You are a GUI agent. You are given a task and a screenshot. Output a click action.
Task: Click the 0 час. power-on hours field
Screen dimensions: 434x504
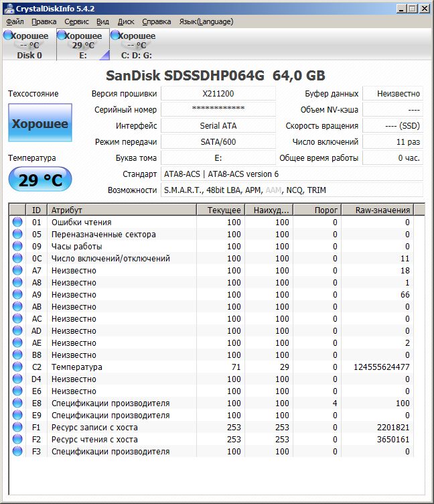click(x=392, y=157)
